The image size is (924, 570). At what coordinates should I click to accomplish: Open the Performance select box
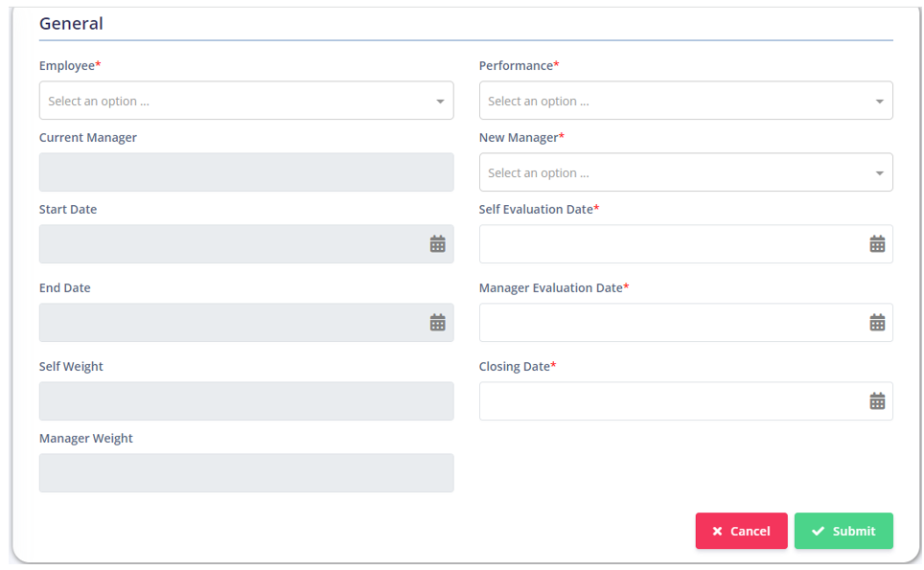tap(686, 101)
